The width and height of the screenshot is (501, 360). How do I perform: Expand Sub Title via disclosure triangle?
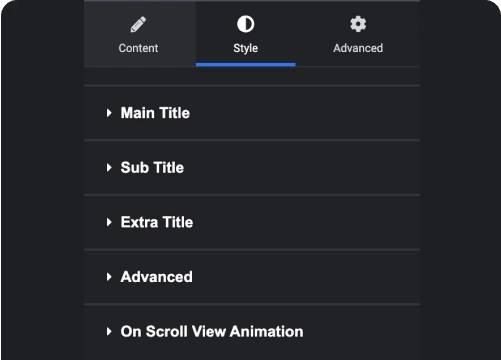(x=109, y=168)
